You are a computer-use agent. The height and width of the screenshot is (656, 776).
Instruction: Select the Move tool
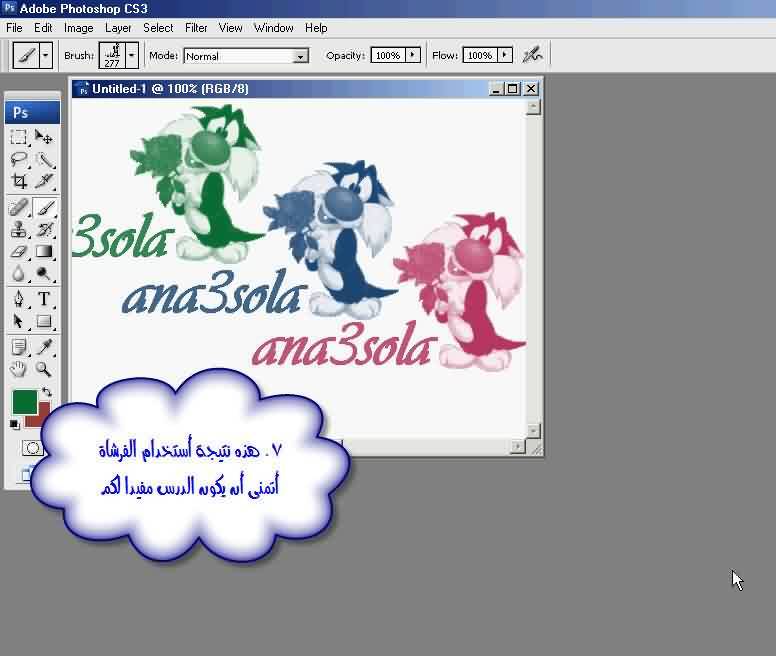point(44,137)
